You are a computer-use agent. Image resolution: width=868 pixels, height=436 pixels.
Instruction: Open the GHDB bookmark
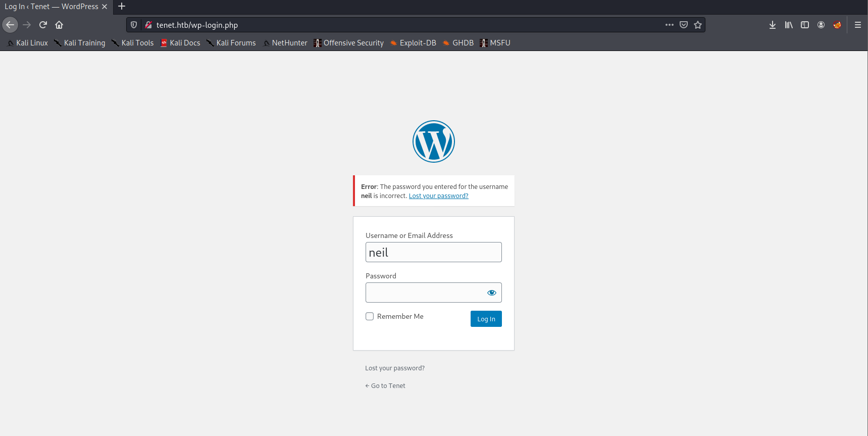point(458,43)
